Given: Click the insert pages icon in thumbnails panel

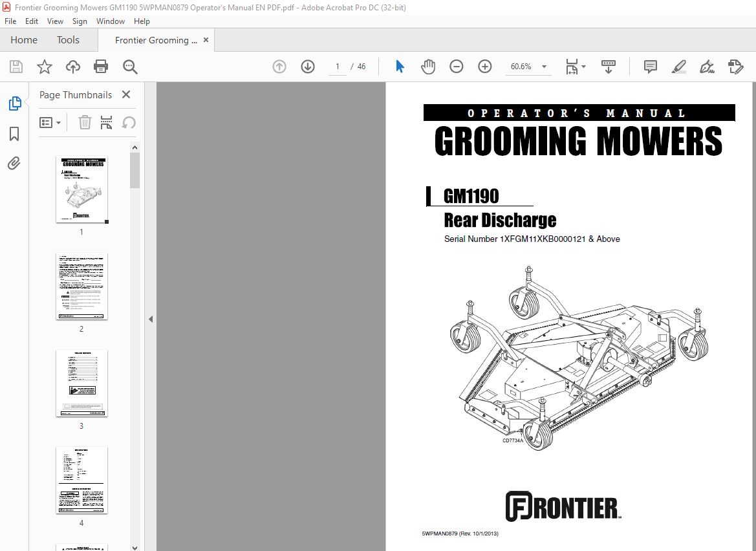Looking at the screenshot, I should click(106, 122).
